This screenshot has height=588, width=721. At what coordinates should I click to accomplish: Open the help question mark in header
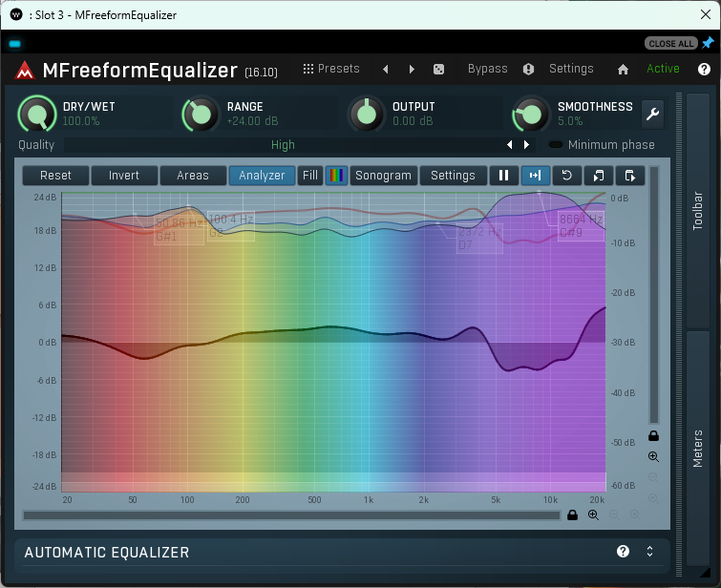704,69
